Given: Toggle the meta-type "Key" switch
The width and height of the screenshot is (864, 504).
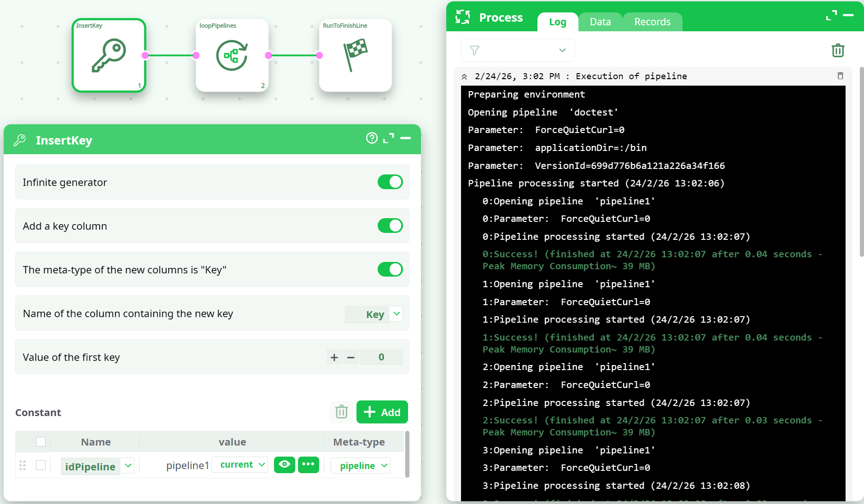Looking at the screenshot, I should click(390, 270).
